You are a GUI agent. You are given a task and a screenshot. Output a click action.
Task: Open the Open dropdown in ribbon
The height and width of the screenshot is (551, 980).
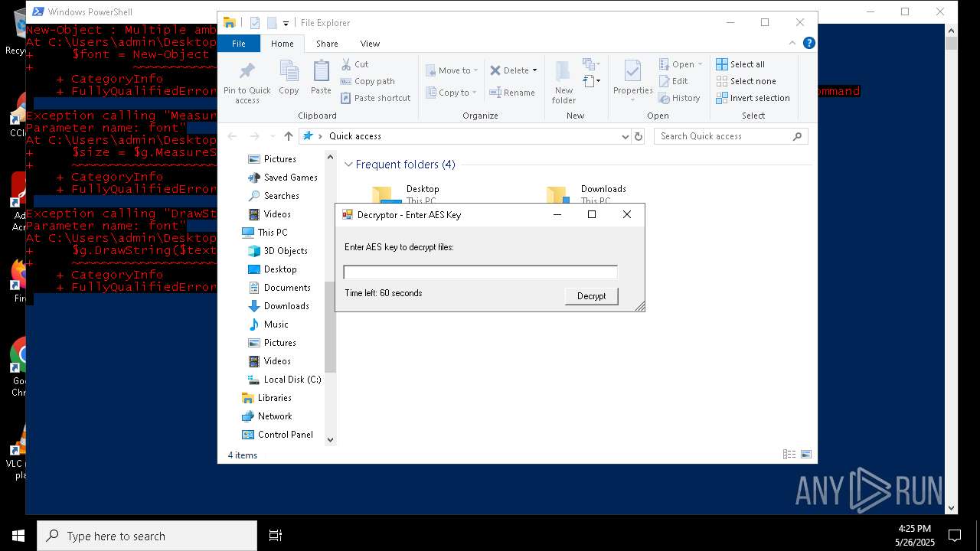click(x=681, y=64)
